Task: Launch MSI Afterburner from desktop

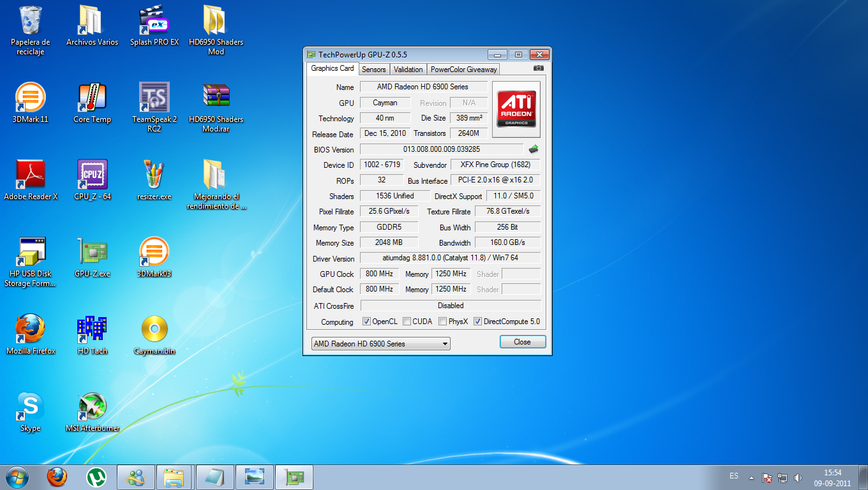Action: 92,406
